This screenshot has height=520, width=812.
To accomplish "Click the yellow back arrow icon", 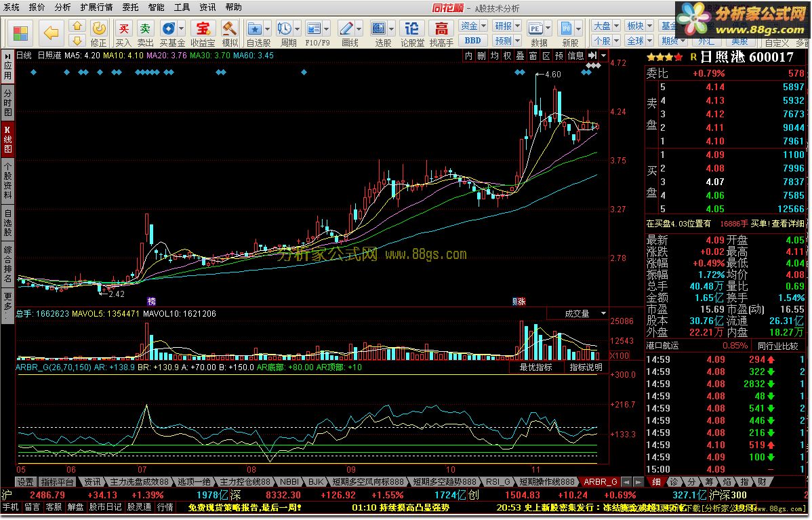I will pyautogui.click(x=51, y=33).
